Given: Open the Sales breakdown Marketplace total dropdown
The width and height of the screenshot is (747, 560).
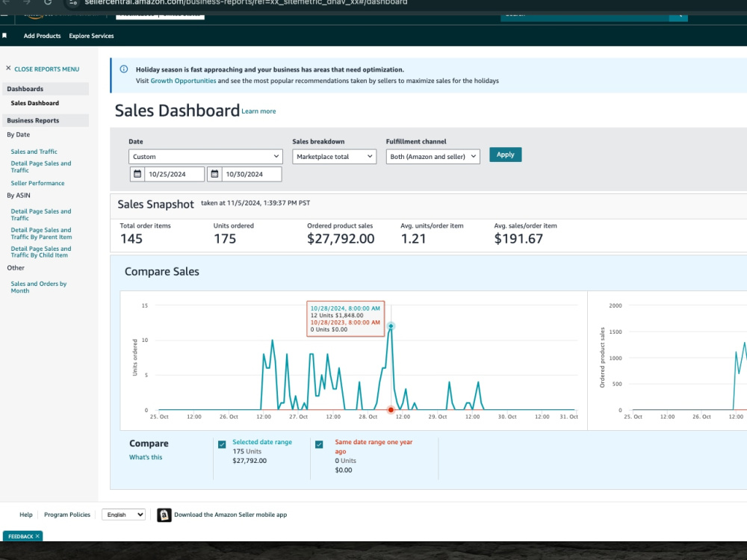Looking at the screenshot, I should pyautogui.click(x=335, y=157).
